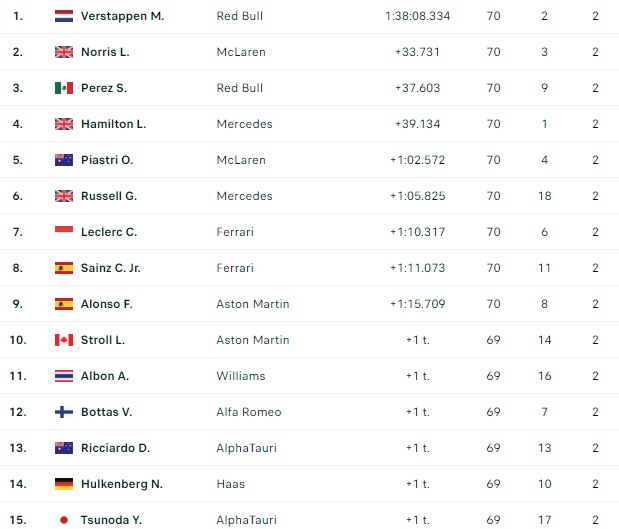This screenshot has height=529, width=619.
Task: Open Williams team link
Action: point(240,376)
